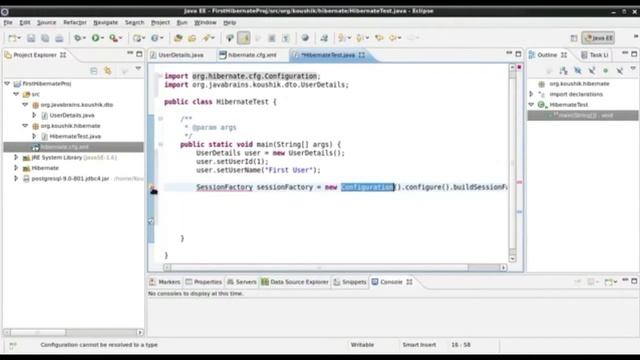
Task: Click the error marker beside SessionFactory line
Action: tap(153, 189)
